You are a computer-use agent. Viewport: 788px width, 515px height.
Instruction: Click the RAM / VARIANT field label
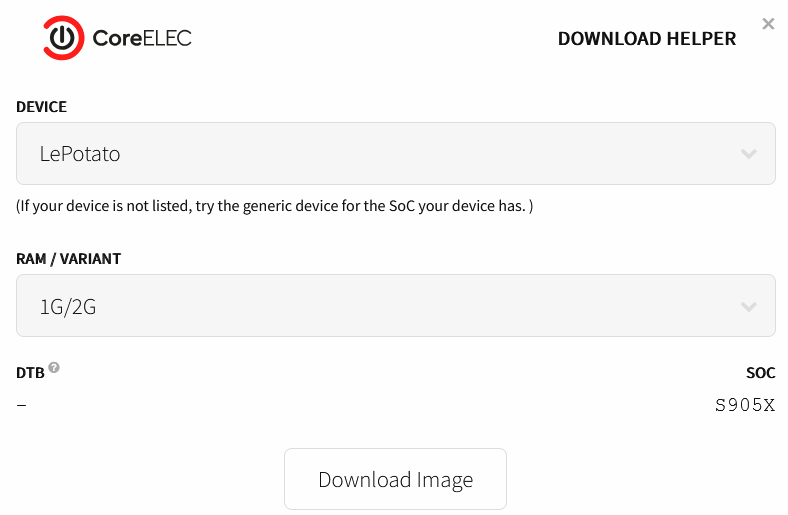tap(69, 259)
